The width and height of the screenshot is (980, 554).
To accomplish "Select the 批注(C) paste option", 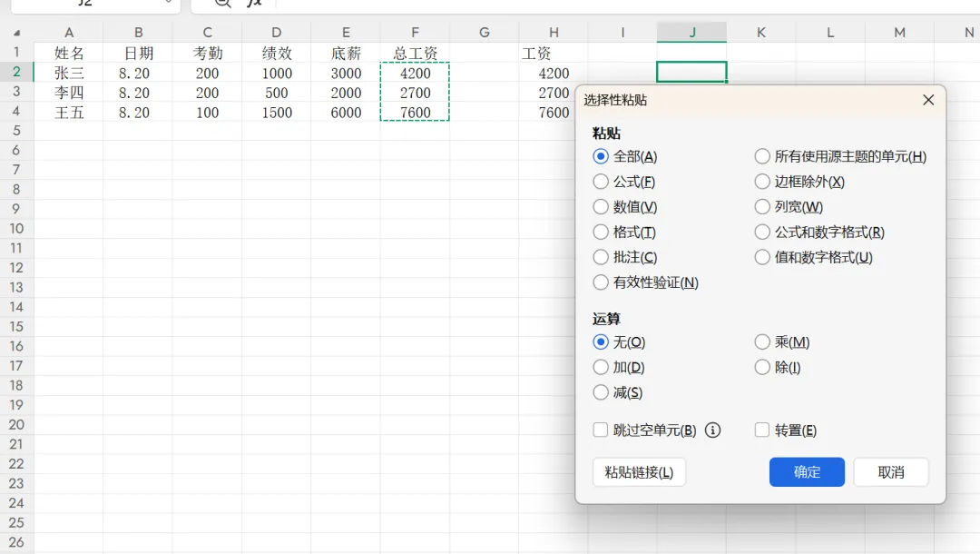I will pyautogui.click(x=601, y=257).
